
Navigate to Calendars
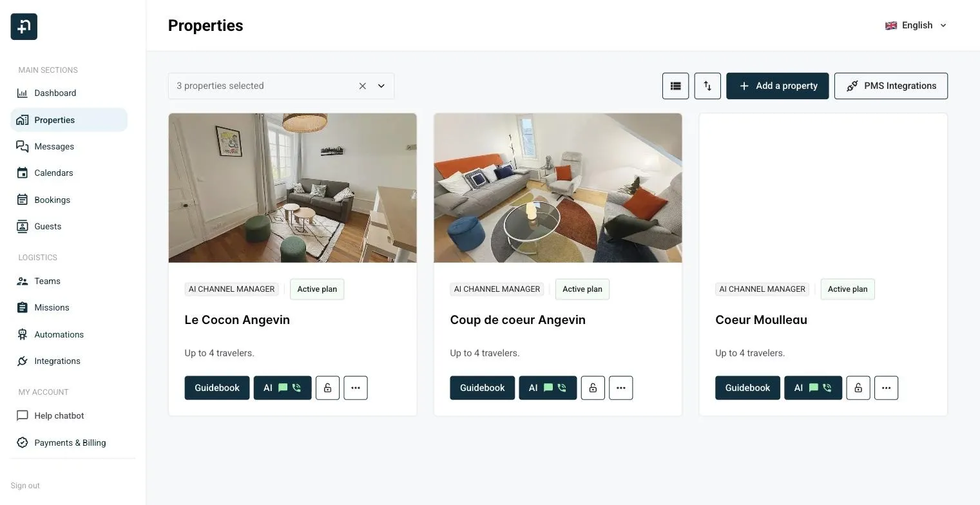69,173
